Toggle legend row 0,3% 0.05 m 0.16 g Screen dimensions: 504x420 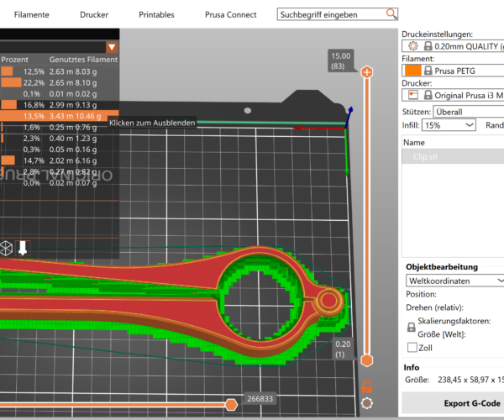60,150
